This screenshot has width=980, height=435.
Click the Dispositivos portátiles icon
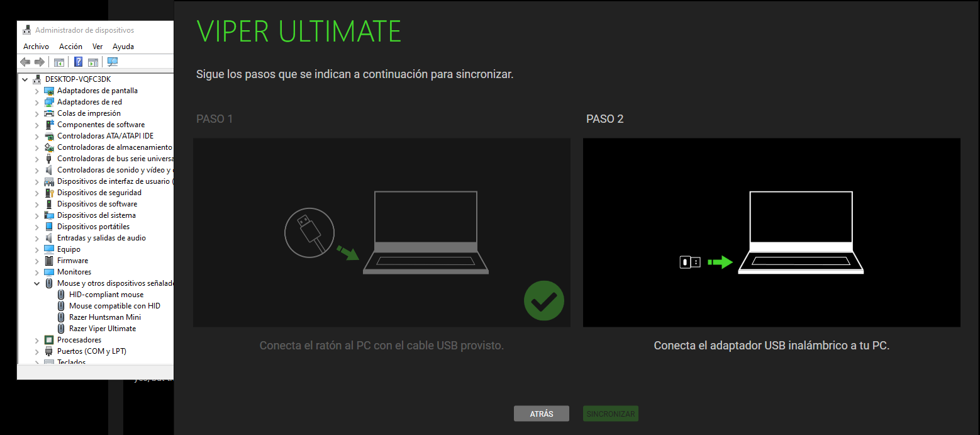click(x=49, y=227)
